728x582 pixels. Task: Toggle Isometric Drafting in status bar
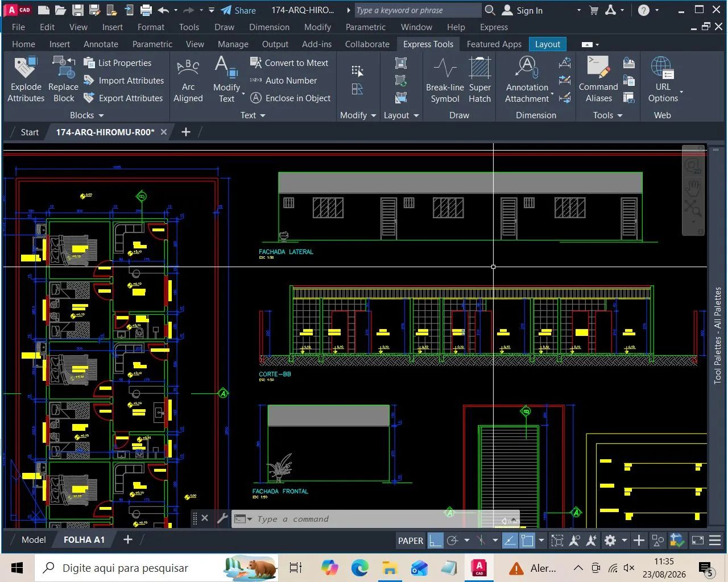[x=481, y=541]
